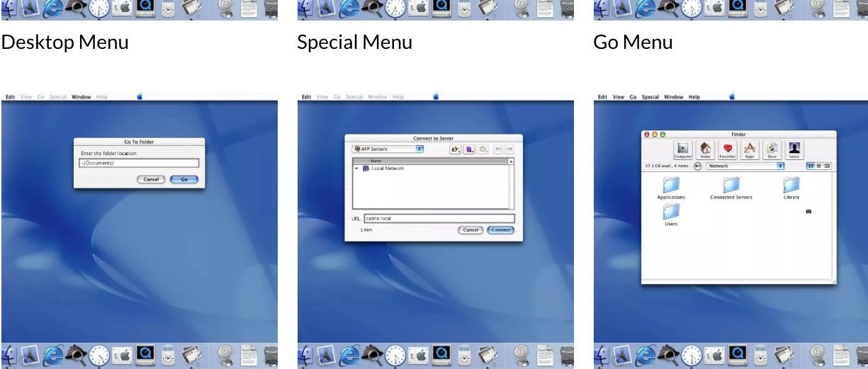Viewport: 868px width, 369px height.
Task: Click Cancel in the Connect to Server dialog
Action: pyautogui.click(x=471, y=230)
